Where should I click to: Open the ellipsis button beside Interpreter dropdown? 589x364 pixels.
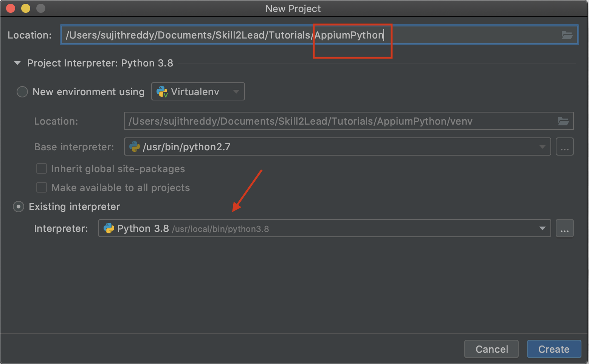point(564,228)
